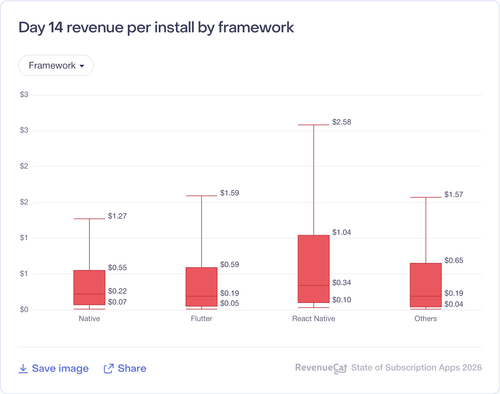The width and height of the screenshot is (500, 394).
Task: Click the $0.10 value label
Action: pos(342,300)
